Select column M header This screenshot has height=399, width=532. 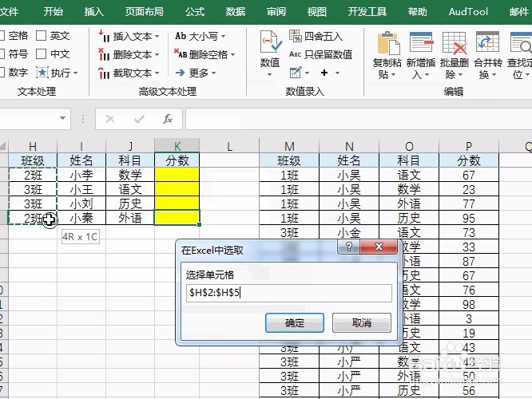coord(289,146)
